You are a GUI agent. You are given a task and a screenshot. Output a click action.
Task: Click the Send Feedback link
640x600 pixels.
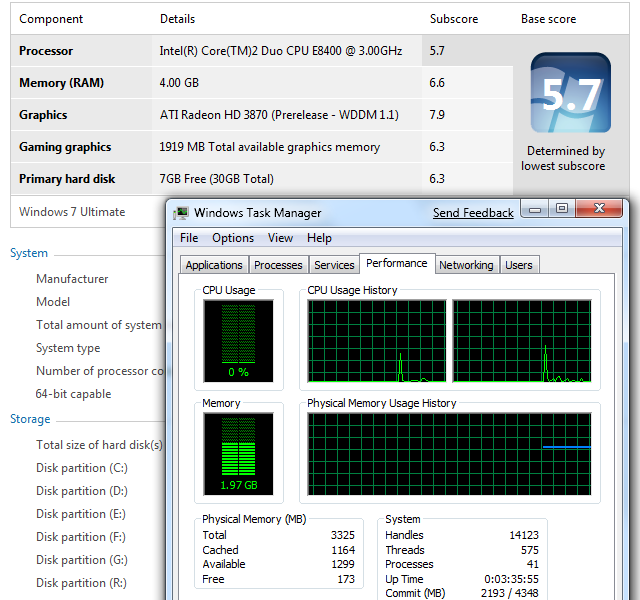click(473, 213)
